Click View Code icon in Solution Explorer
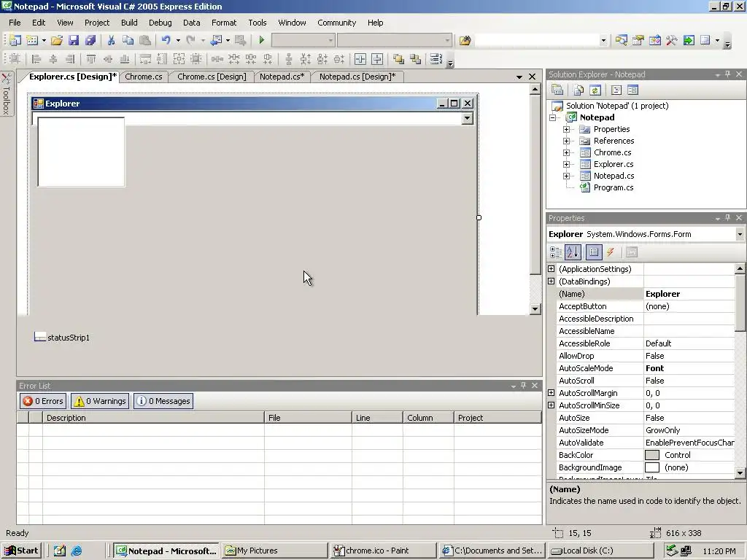The height and width of the screenshot is (560, 747). (x=616, y=90)
